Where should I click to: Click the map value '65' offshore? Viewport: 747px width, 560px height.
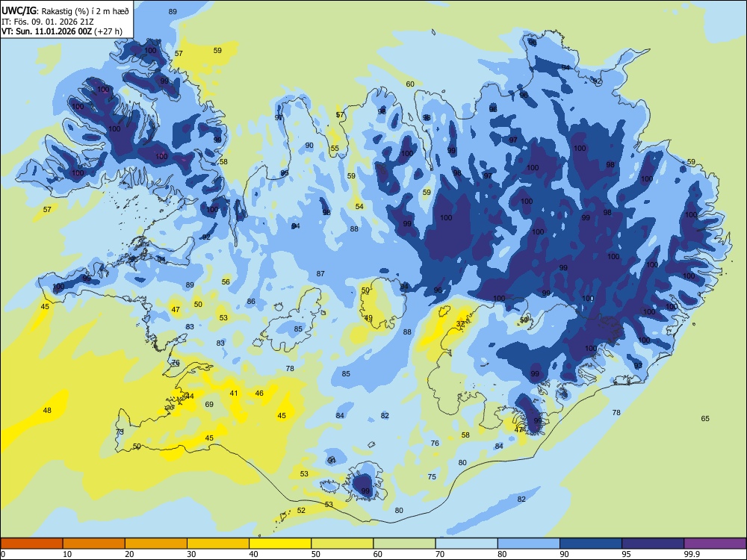point(705,419)
